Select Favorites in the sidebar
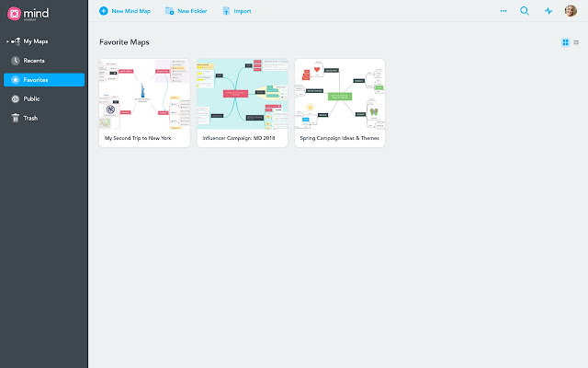588x368 pixels. click(x=43, y=80)
